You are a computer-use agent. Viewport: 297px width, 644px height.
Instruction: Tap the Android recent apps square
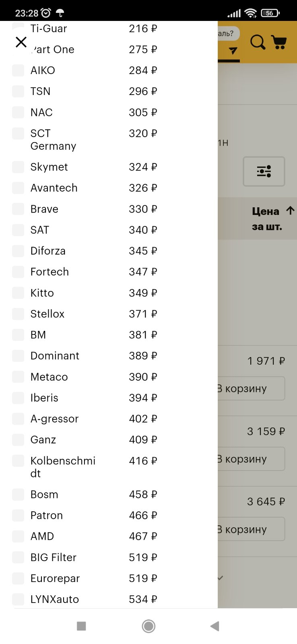tap(81, 626)
